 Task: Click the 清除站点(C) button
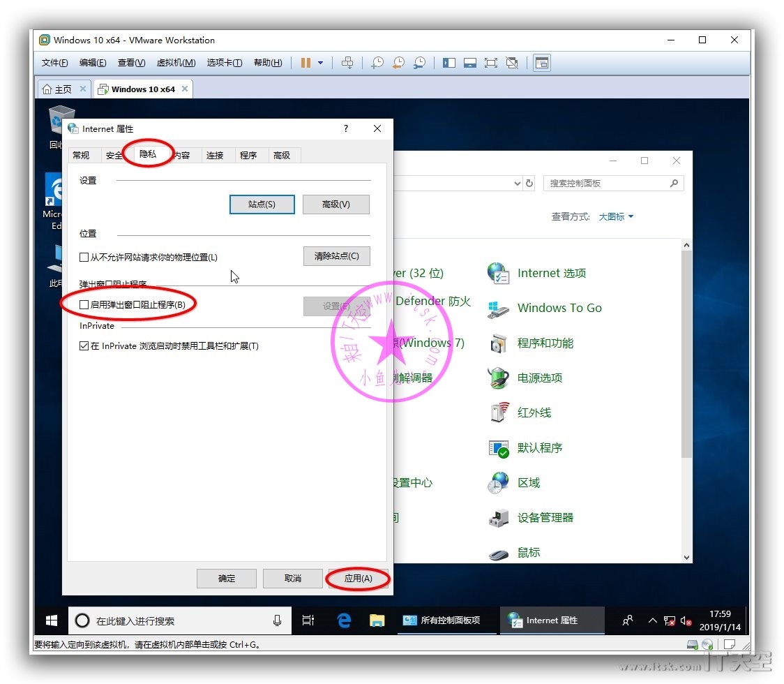click(x=336, y=255)
